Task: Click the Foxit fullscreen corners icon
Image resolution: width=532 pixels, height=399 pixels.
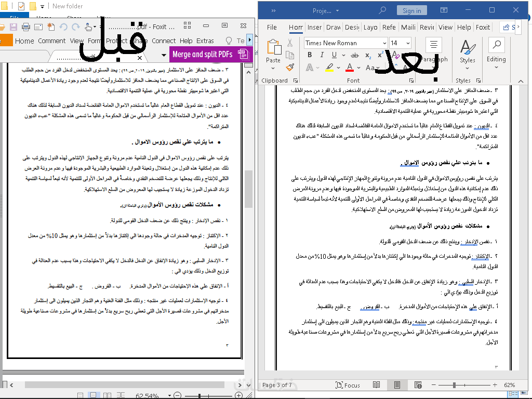Action: [187, 25]
